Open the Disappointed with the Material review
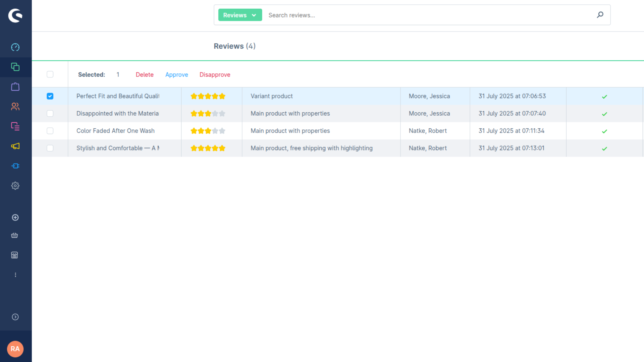 click(117, 114)
